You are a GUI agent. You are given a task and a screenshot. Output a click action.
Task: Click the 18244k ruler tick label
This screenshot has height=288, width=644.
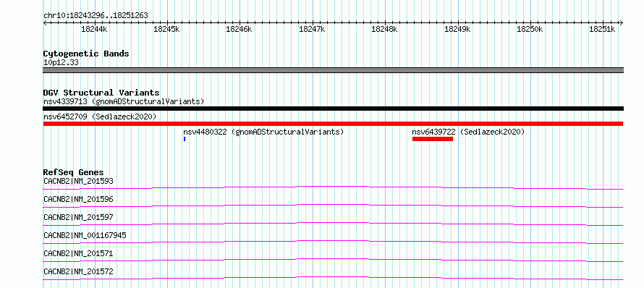pos(95,29)
